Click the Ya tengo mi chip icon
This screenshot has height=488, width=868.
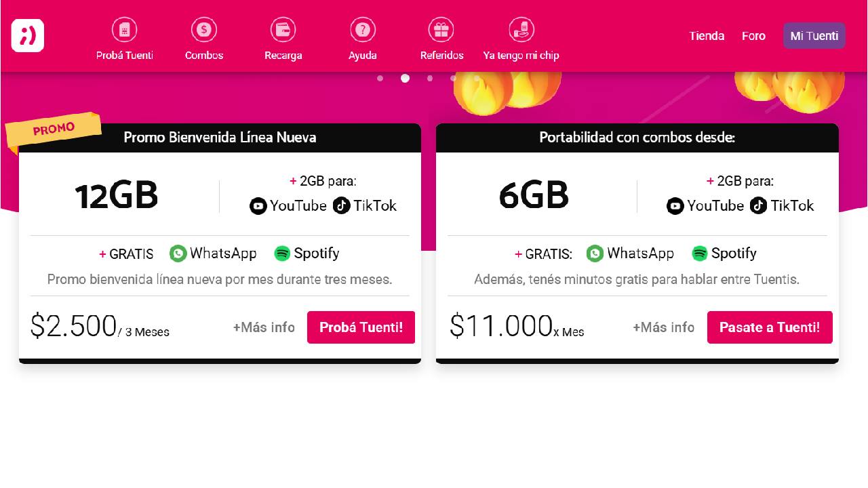521,30
